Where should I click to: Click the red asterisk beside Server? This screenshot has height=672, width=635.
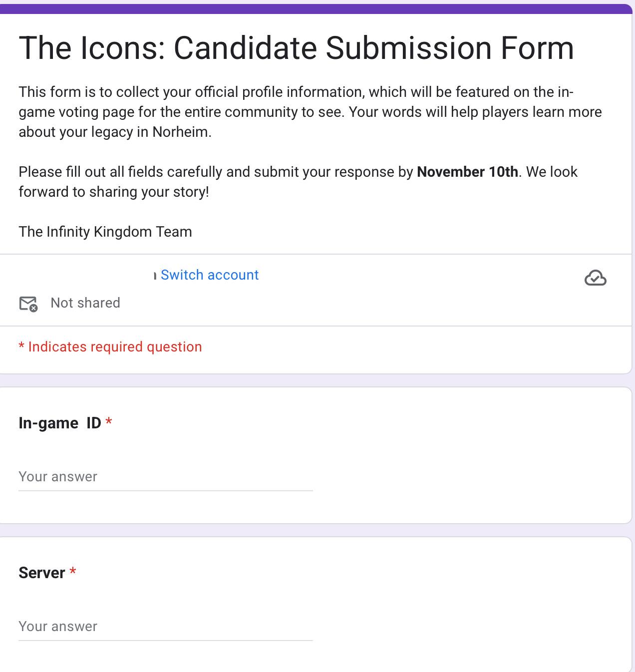click(x=73, y=572)
